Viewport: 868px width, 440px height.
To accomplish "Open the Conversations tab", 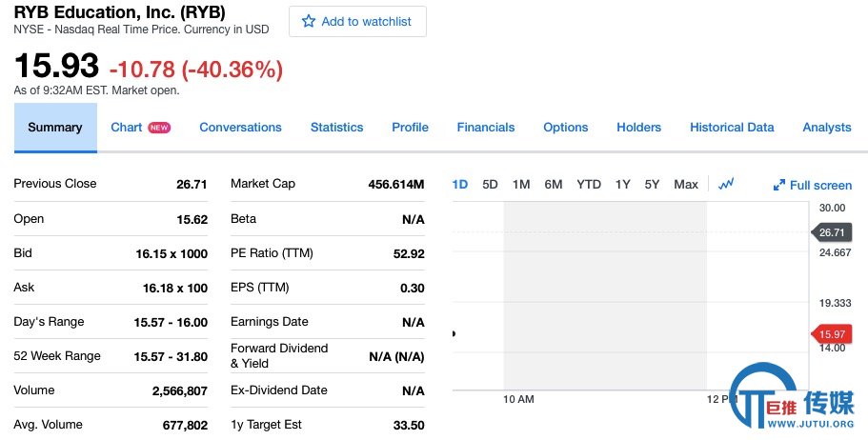I will click(240, 128).
